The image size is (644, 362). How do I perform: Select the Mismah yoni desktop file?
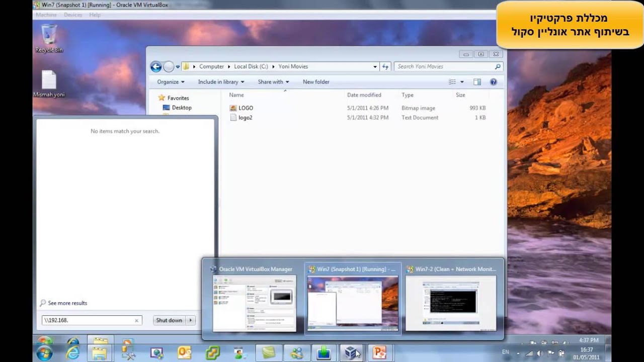49,84
